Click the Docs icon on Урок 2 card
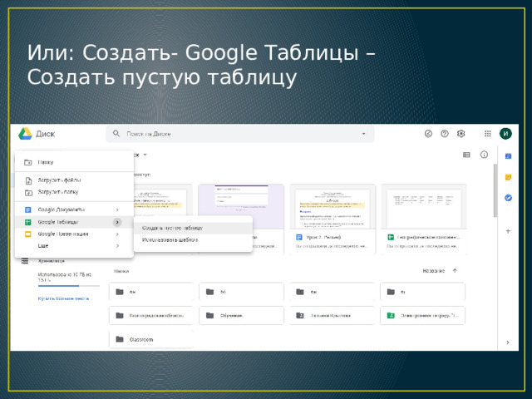Image resolution: width=532 pixels, height=399 pixels. coord(299,237)
